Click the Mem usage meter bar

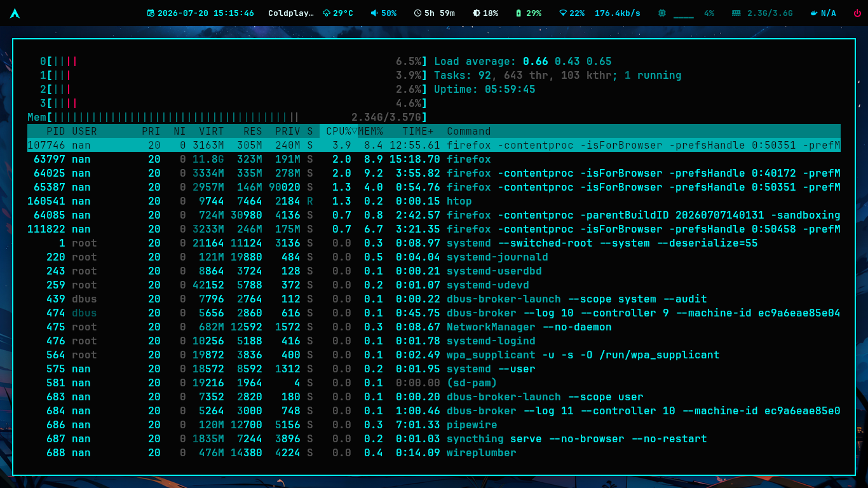coord(227,117)
